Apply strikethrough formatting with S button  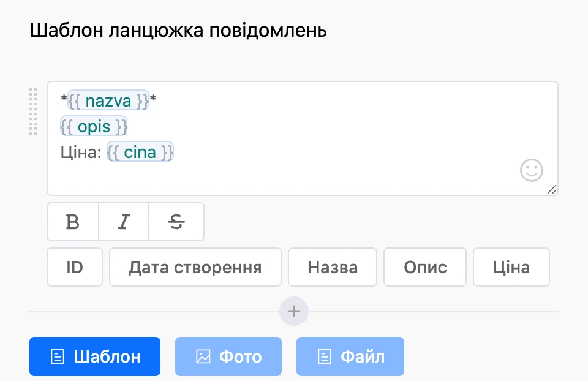(176, 222)
